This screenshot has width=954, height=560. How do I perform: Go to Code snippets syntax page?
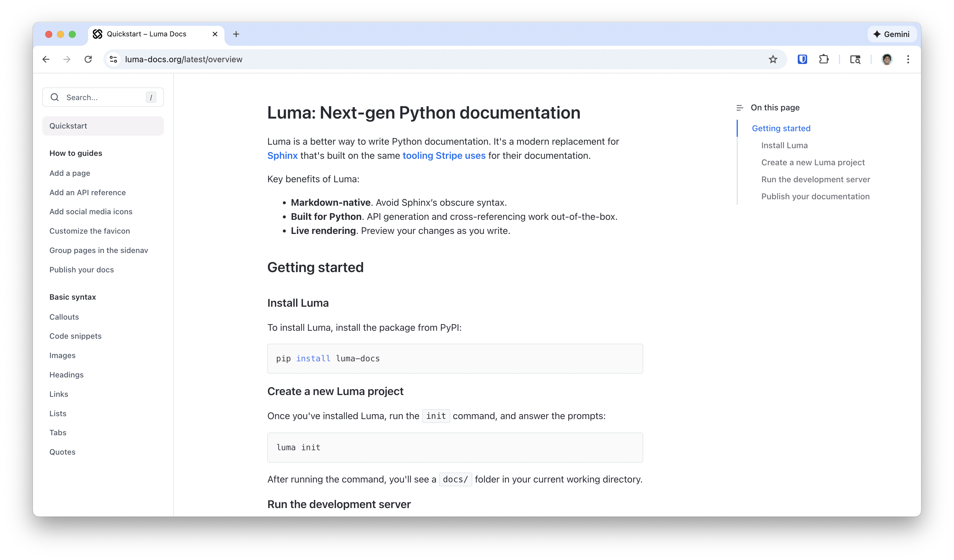coord(75,336)
